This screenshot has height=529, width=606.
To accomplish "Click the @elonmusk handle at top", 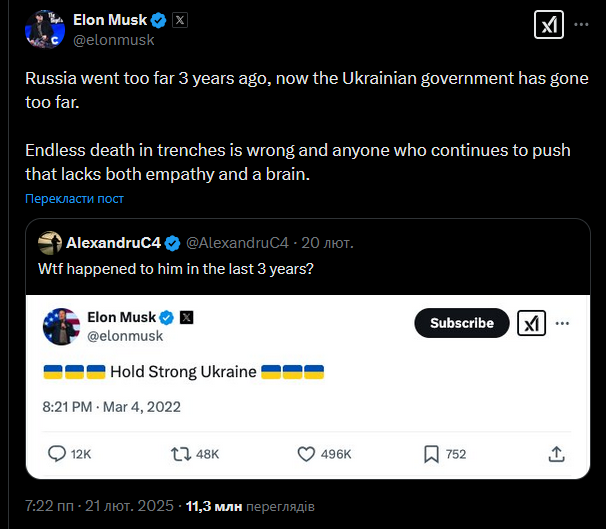I will coord(114,40).
